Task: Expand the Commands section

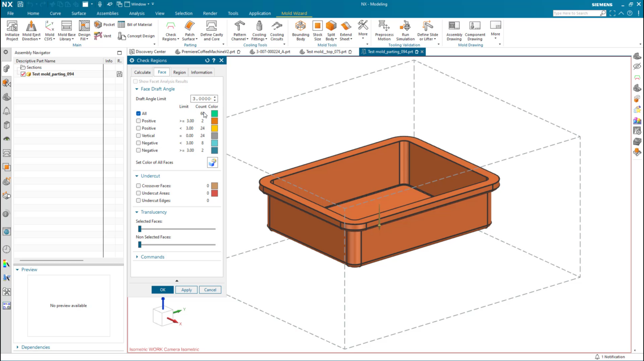Action: [136, 257]
